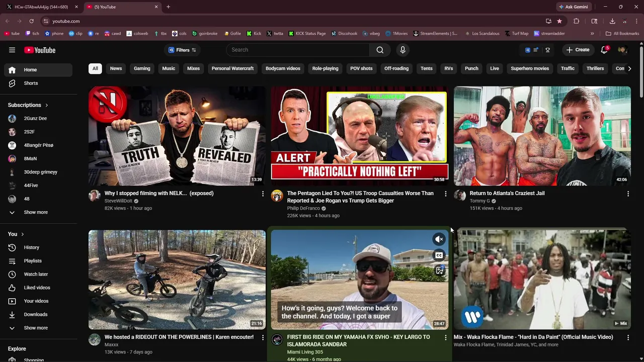Viewport: 644px width, 362px height.
Task: Open options for the Waka Flocka Flame mix
Action: 628,337
